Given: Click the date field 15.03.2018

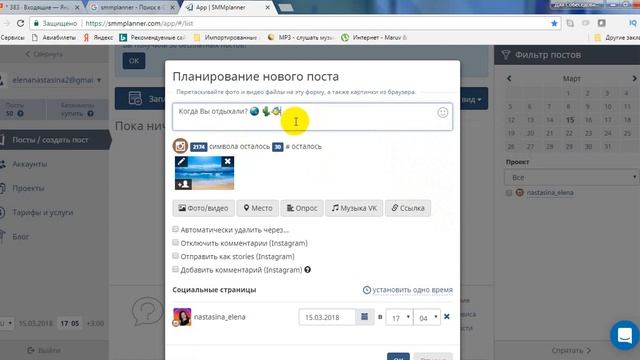Looking at the screenshot, I should (x=327, y=317).
